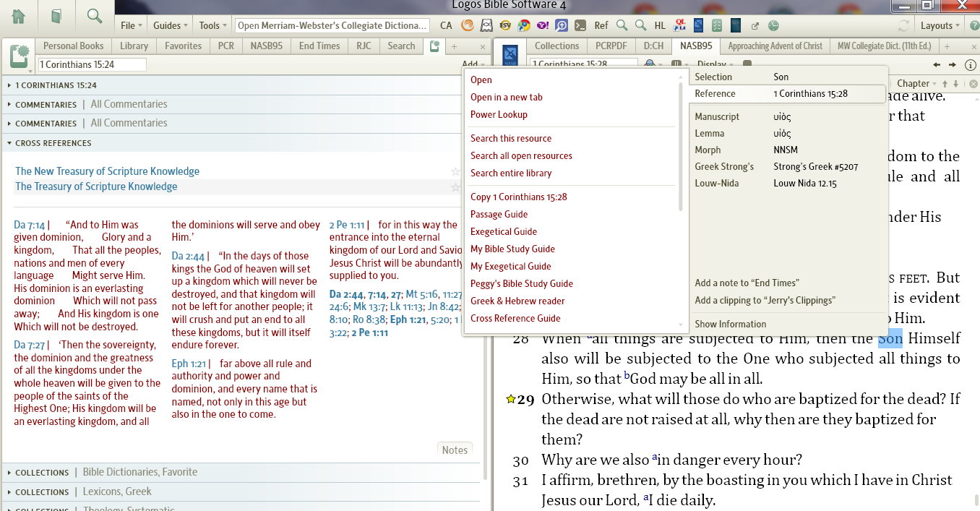Open The New Treasury of Scripture Knowledge
The width and height of the screenshot is (980, 511).
(108, 171)
